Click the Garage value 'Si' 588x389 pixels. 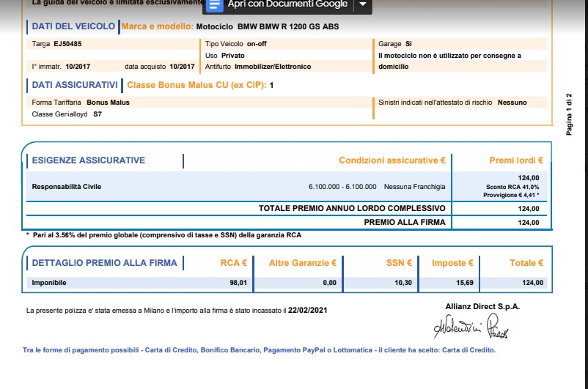click(408, 44)
